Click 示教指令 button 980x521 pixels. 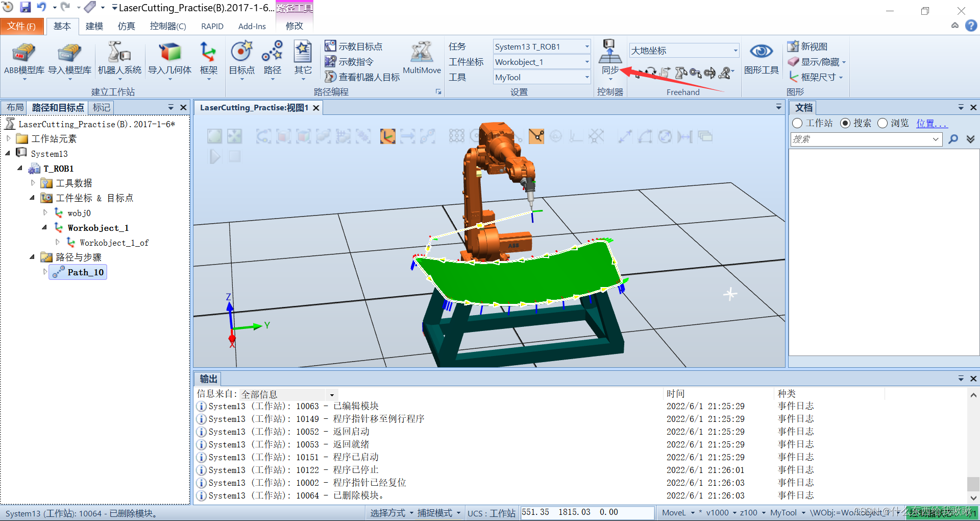[350, 62]
